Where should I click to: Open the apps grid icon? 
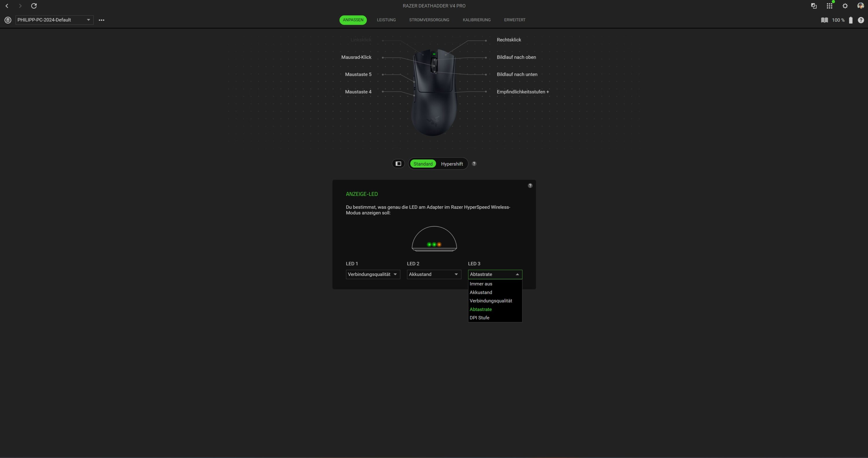(x=829, y=6)
